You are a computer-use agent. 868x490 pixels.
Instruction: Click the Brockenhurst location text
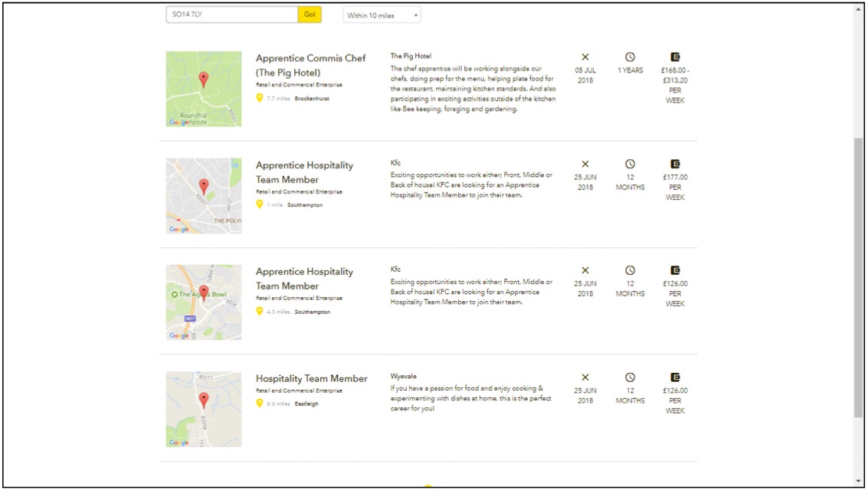[x=312, y=99]
